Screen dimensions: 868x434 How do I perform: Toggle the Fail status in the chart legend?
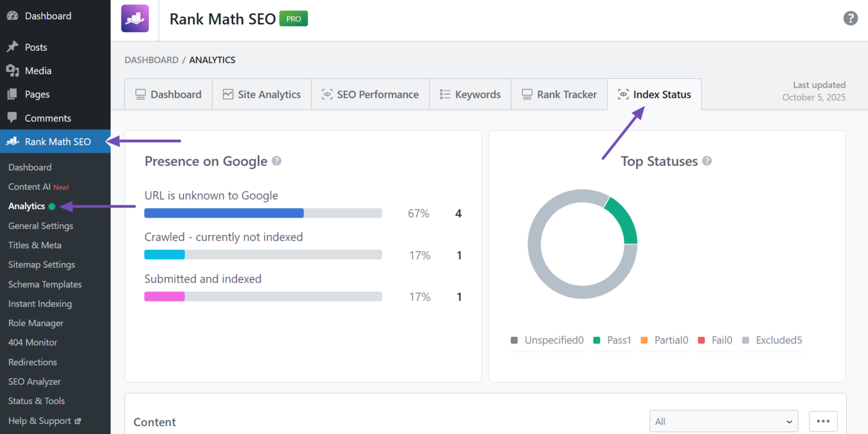tap(714, 340)
